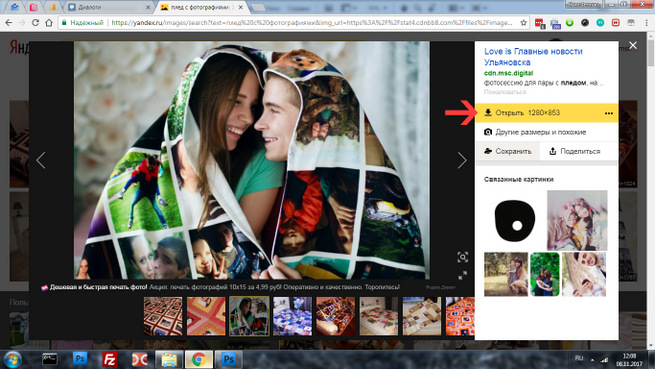
Task: Click the Chrome home icon
Action: 49,23
